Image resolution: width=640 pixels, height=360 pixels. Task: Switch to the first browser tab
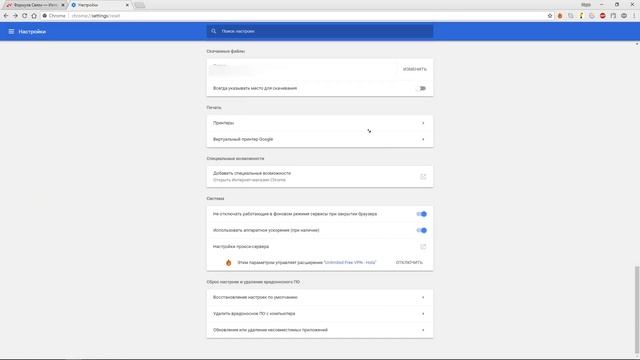pos(35,5)
